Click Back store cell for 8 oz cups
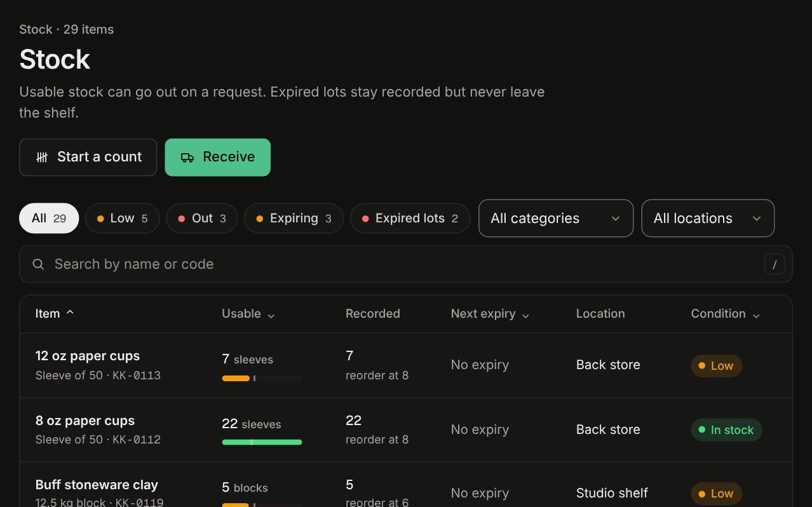 click(608, 430)
